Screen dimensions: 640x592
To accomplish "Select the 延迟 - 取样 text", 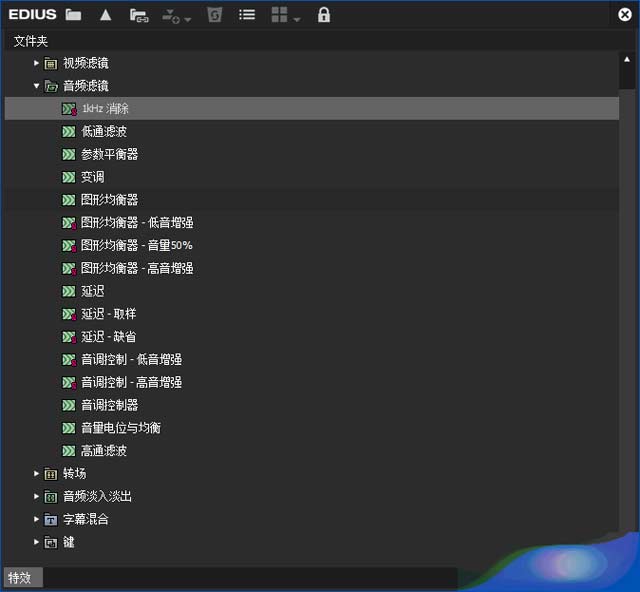I will 109,314.
